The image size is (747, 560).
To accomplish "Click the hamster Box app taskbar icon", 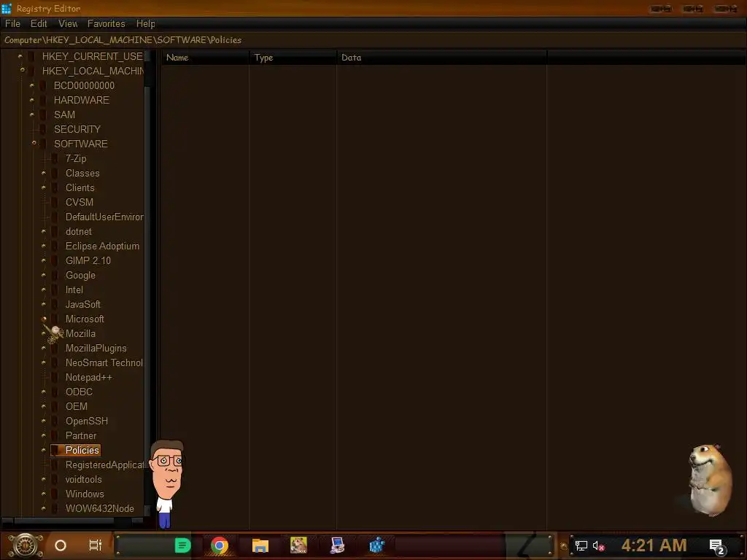I will pos(298,545).
